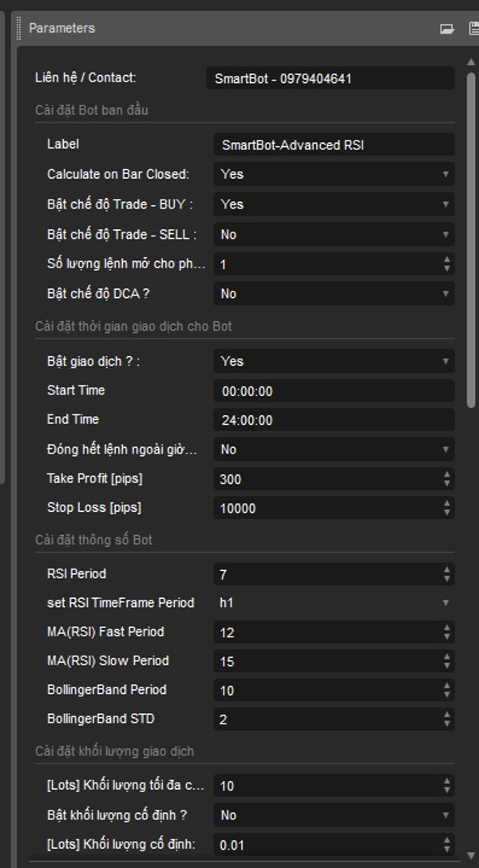This screenshot has width=479, height=868.
Task: Click the Contact text field
Action: [330, 78]
